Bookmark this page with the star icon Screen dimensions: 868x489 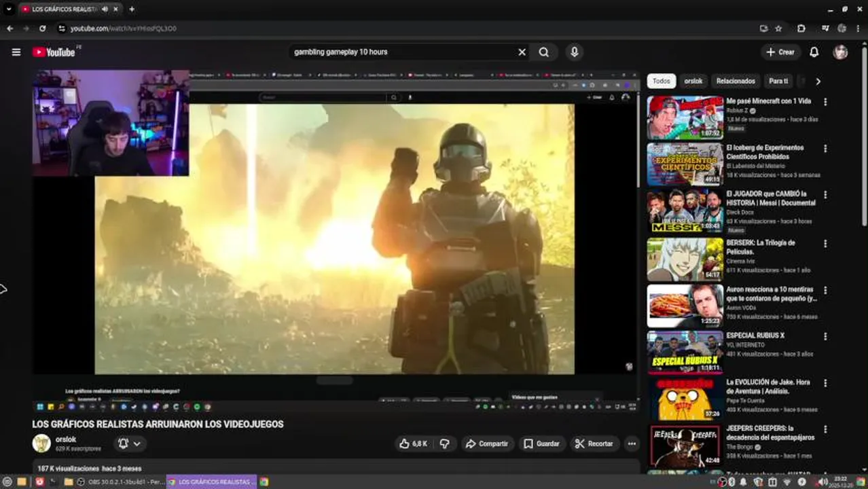pyautogui.click(x=778, y=29)
